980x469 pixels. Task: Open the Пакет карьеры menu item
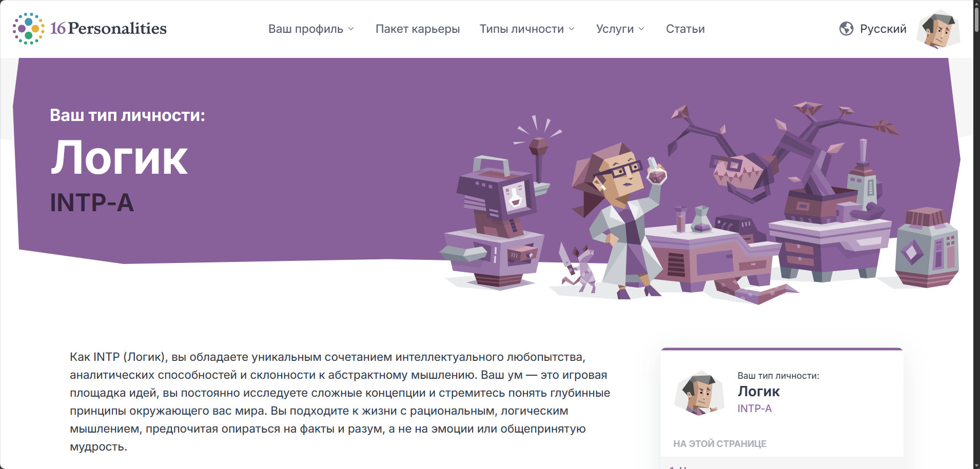tap(418, 29)
